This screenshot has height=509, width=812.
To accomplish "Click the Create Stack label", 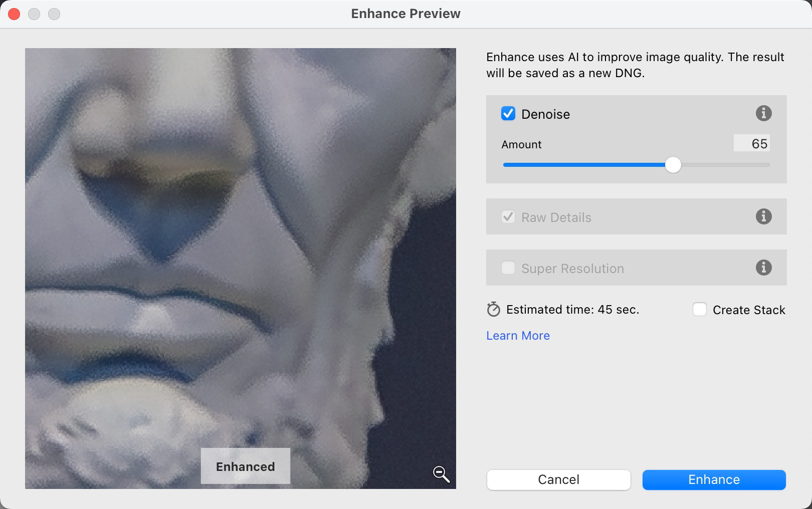I will click(749, 310).
